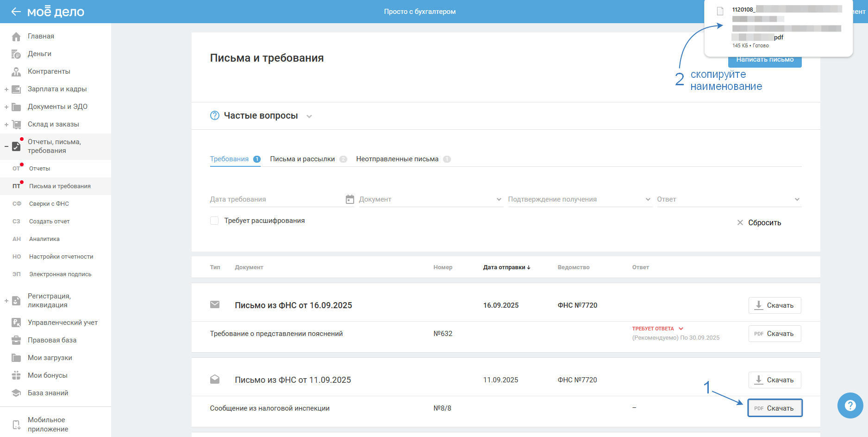Viewport: 868px width, 437px height.
Task: Open the Главная home icon
Action: pos(16,37)
